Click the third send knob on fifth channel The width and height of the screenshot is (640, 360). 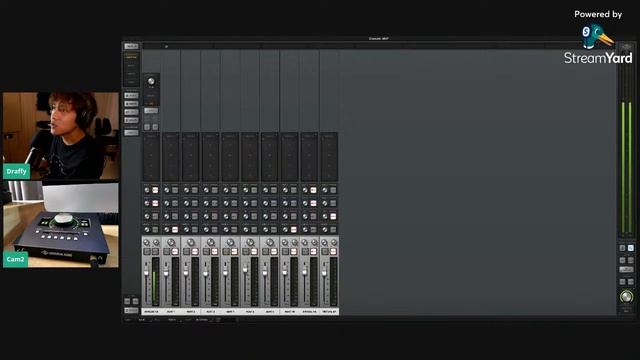click(x=226, y=217)
